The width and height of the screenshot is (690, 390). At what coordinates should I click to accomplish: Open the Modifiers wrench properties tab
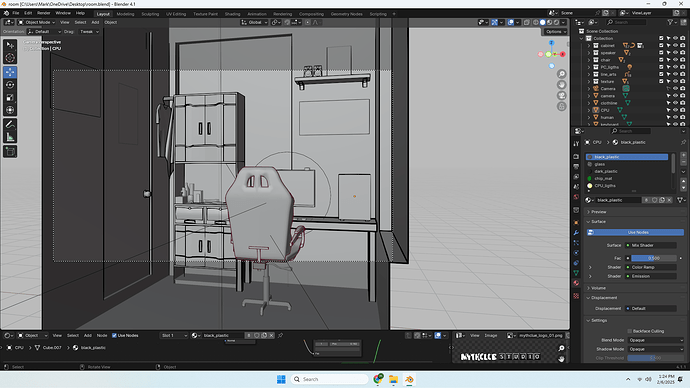pyautogui.click(x=576, y=232)
